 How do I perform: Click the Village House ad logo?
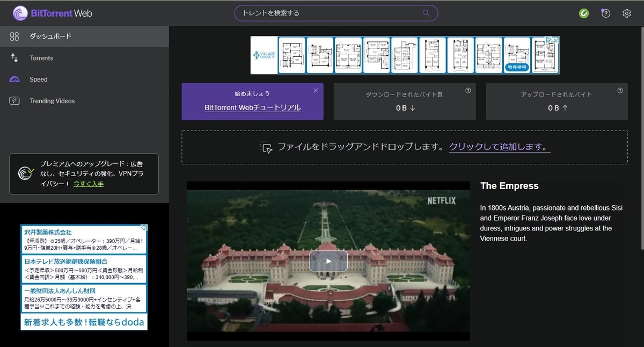[264, 55]
